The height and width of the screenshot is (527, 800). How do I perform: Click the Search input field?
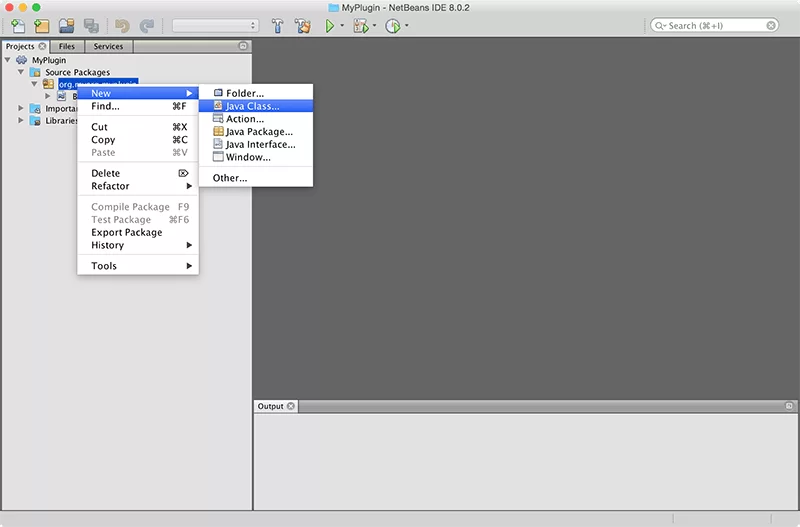[x=714, y=26]
